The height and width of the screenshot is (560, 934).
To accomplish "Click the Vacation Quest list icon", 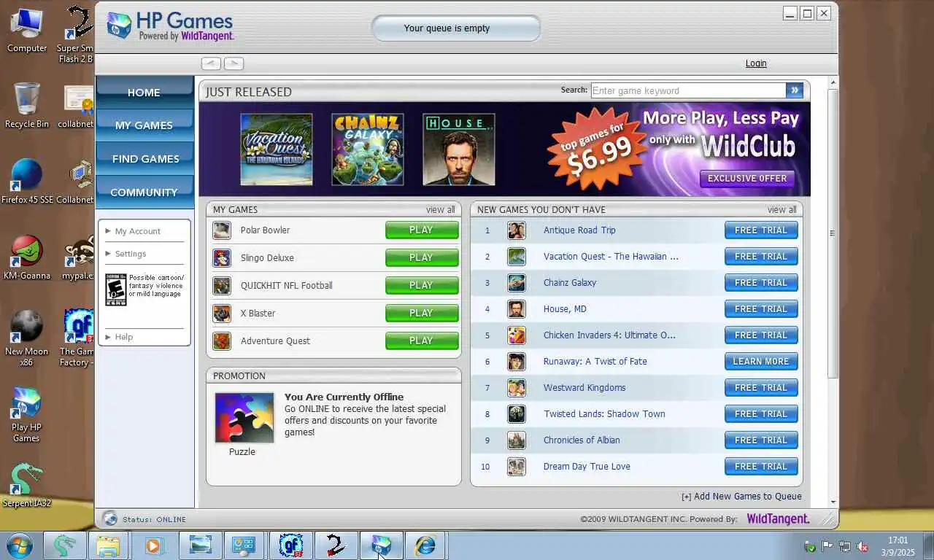I will (517, 257).
